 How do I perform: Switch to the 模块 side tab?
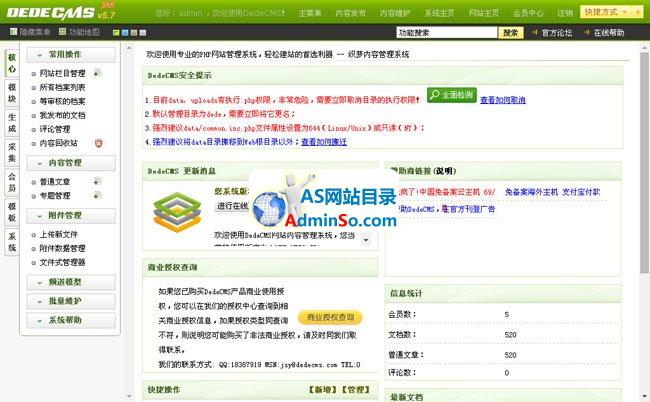12,93
